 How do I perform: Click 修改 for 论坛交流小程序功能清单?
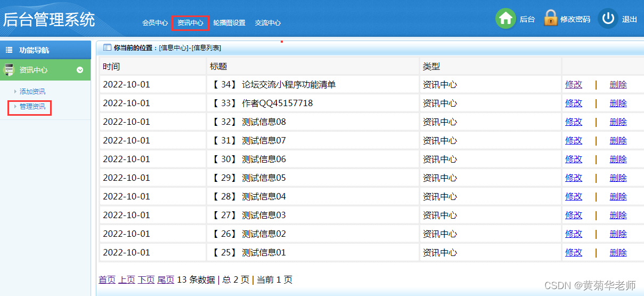tap(574, 84)
